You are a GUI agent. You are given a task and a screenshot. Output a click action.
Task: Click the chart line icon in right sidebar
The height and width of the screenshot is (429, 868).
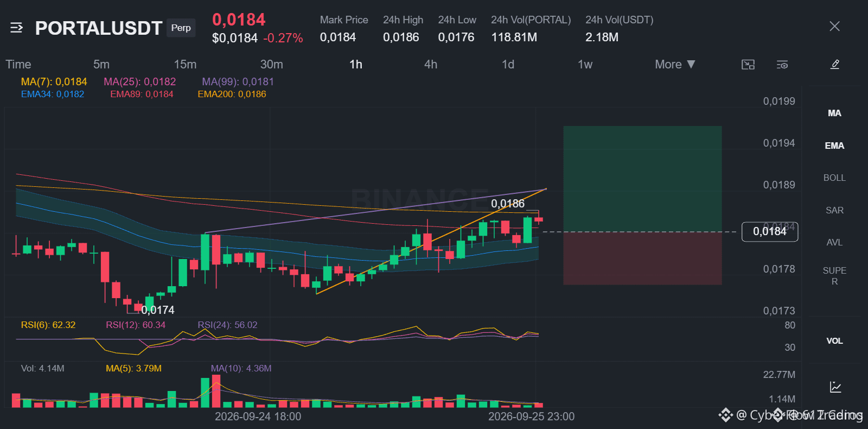coord(835,387)
